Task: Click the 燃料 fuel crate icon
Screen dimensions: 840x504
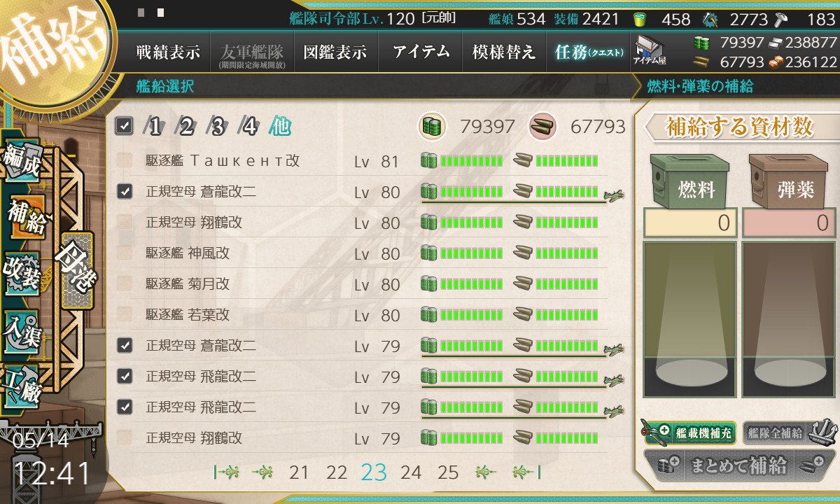Action: point(689,182)
